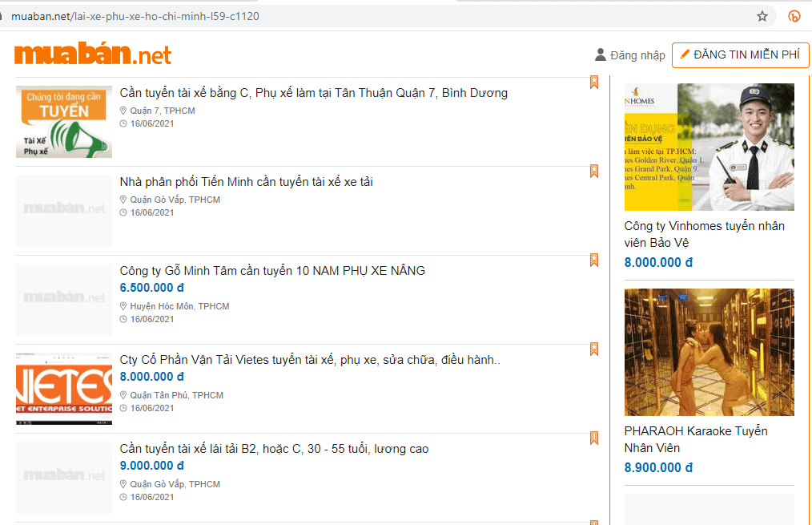The height and width of the screenshot is (525, 812).
Task: Click the Tuyển Tài Xế Phụ xế thumbnail
Action: [64, 122]
